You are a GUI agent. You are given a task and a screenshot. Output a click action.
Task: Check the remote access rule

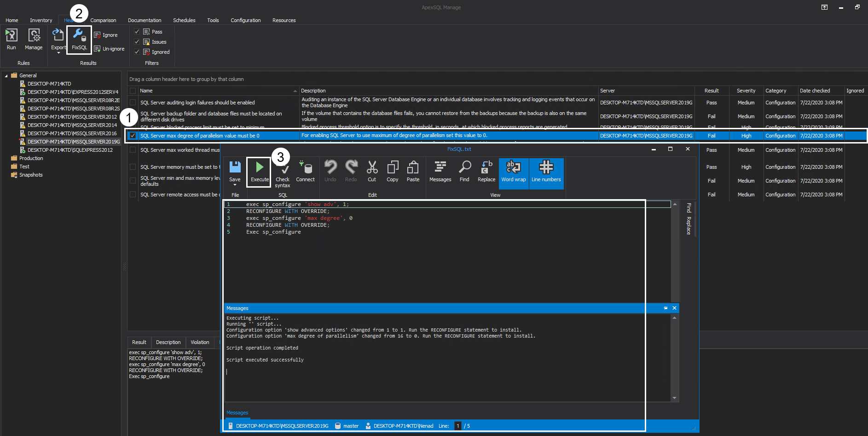[133, 195]
